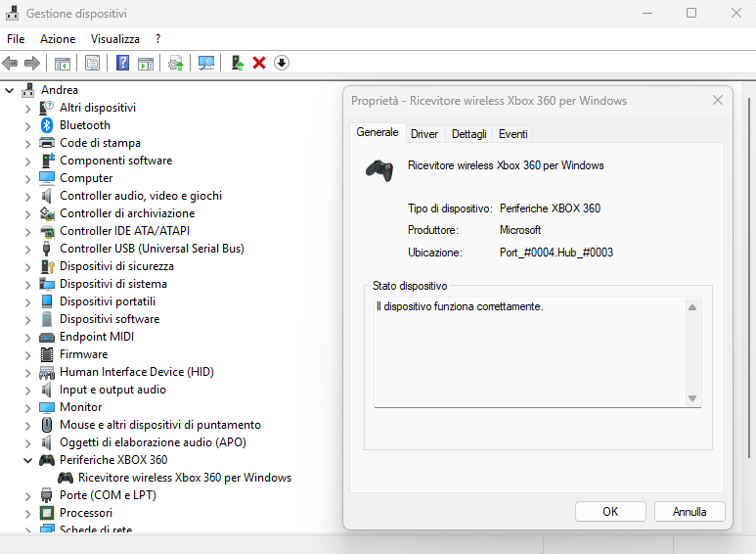Switch to the Driver tab

pyautogui.click(x=424, y=134)
